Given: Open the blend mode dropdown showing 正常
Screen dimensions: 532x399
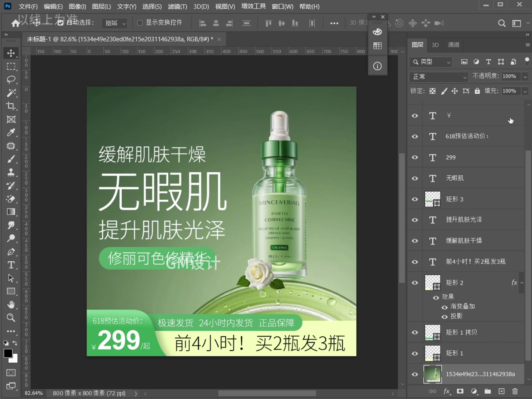Looking at the screenshot, I should click(x=438, y=77).
